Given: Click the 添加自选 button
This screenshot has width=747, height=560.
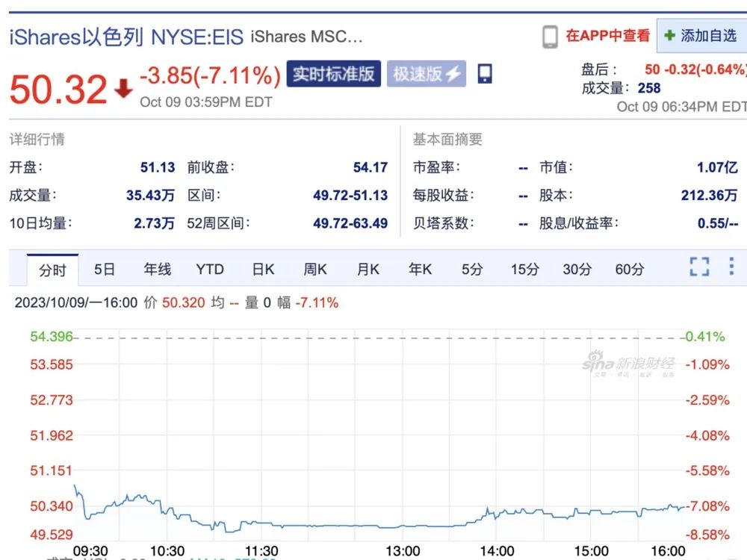Looking at the screenshot, I should (x=701, y=36).
